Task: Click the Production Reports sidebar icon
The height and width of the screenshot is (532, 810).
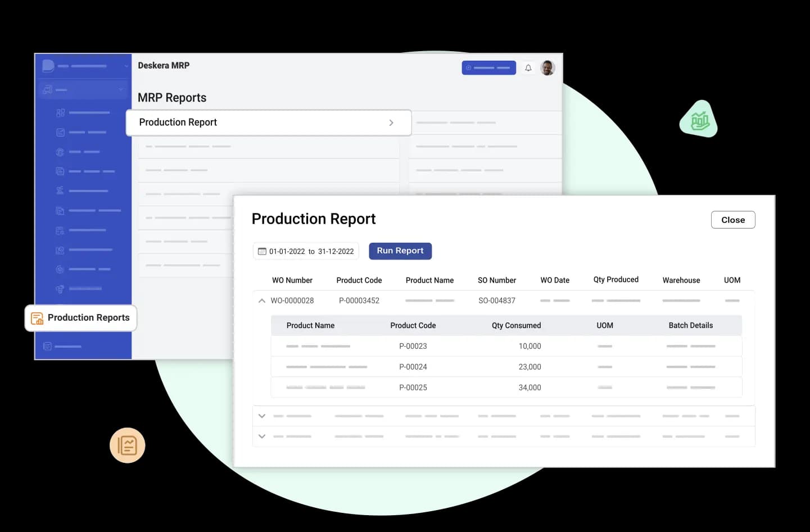Action: (x=37, y=319)
